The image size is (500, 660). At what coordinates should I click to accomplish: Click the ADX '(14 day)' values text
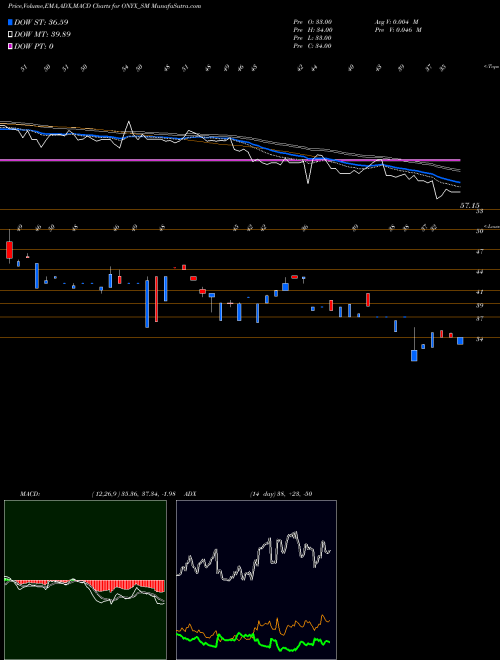(x=281, y=494)
